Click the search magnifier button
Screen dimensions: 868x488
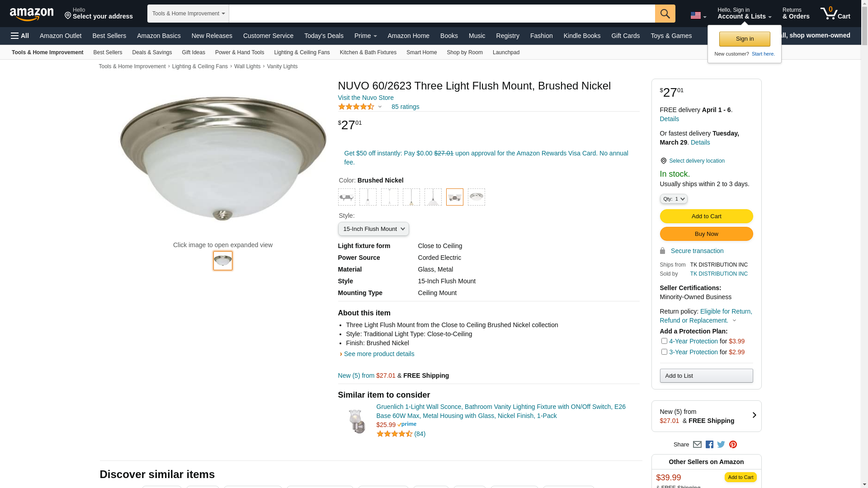(665, 14)
